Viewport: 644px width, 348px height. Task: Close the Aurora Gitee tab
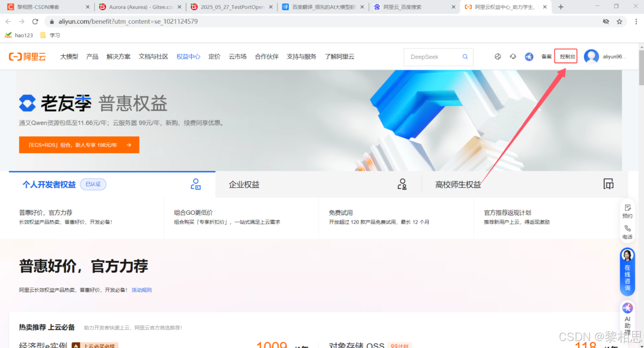tap(179, 7)
